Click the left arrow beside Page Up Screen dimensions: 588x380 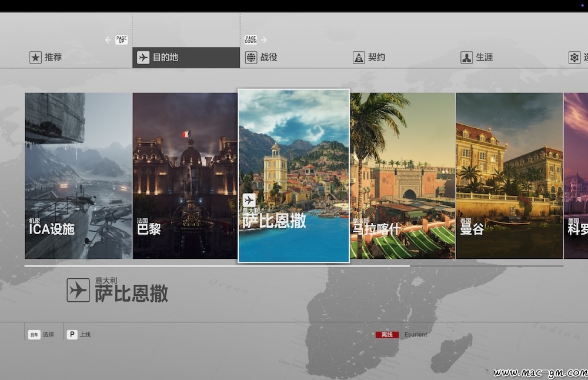point(108,40)
